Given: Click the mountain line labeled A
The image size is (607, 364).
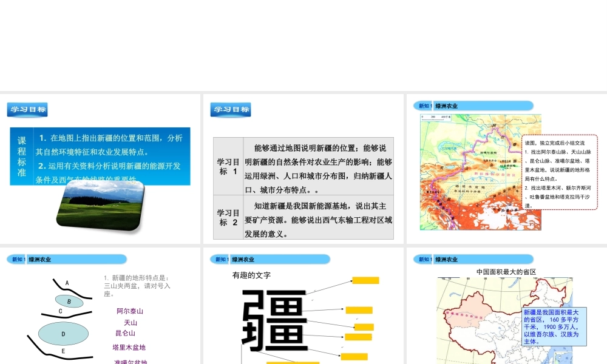Looking at the screenshot, I should [x=72, y=289].
